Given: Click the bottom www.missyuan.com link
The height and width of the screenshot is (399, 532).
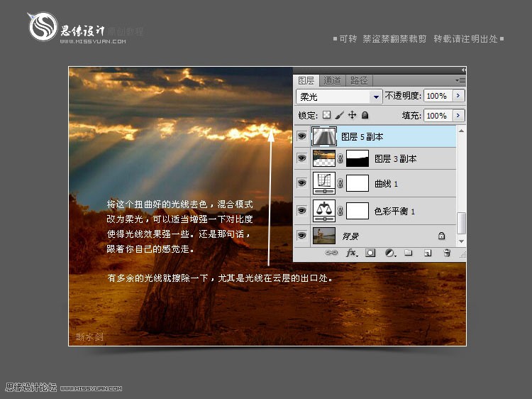Looking at the screenshot, I should 92,388.
